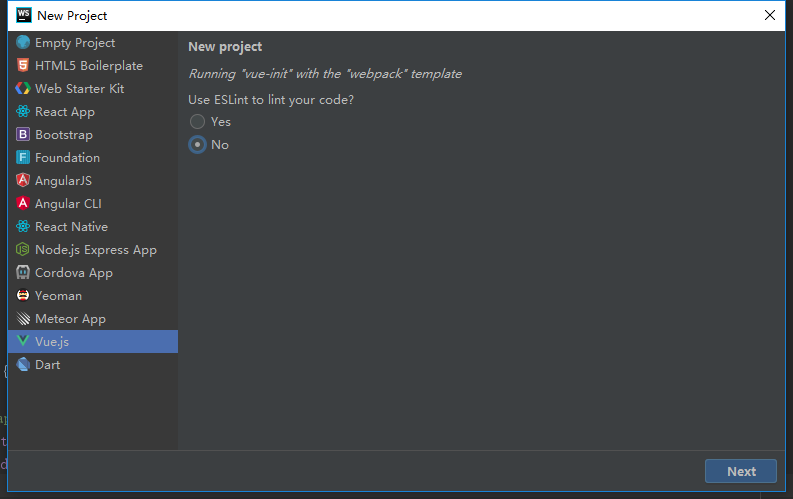Choose the React App atom icon
Screen dimensions: 793x499
(x=23, y=111)
